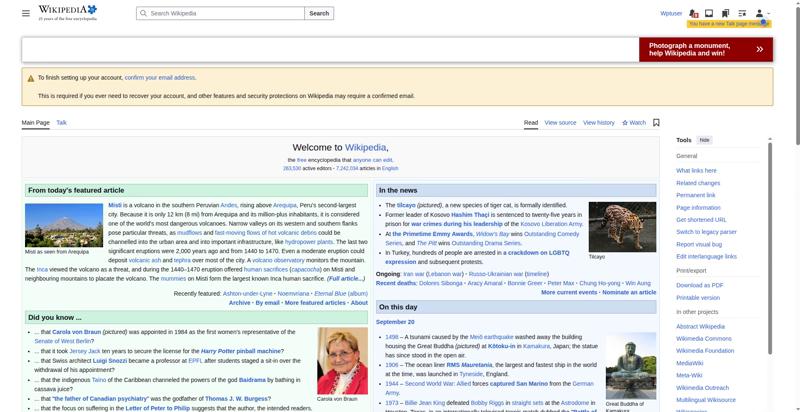Open the View history tab
This screenshot has width=800, height=412.
[x=598, y=122]
